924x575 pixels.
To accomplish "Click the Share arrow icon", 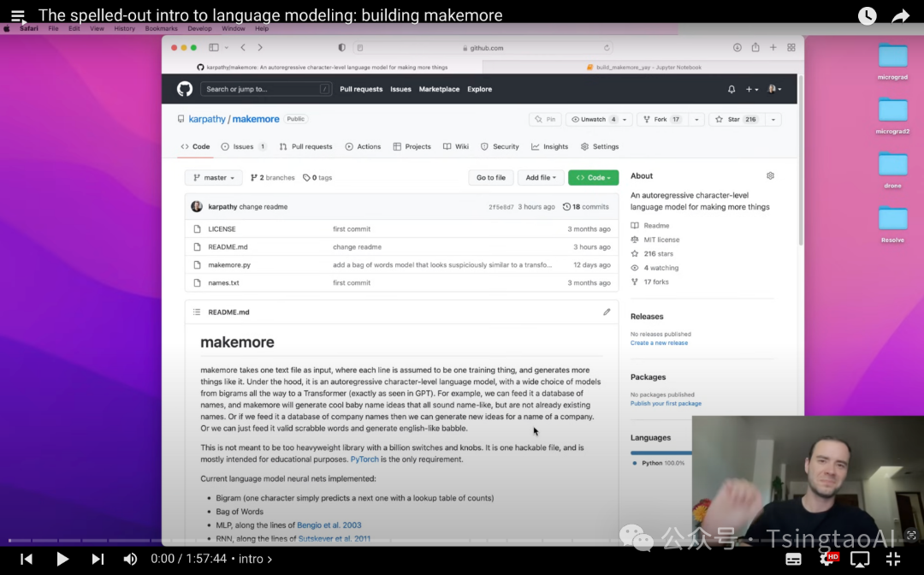I will pyautogui.click(x=900, y=16).
